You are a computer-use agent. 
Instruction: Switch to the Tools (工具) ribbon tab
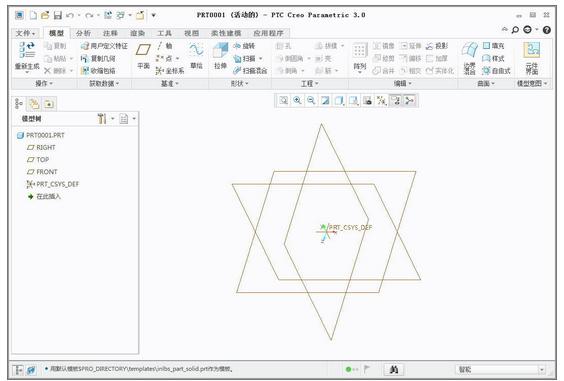pos(164,33)
